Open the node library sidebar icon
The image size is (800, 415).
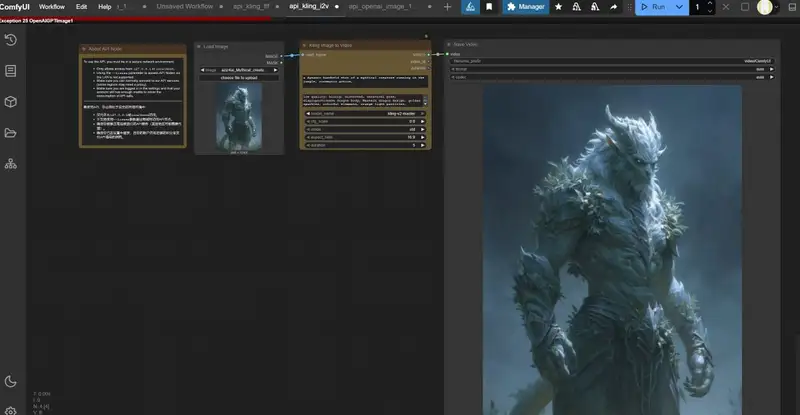[11, 71]
